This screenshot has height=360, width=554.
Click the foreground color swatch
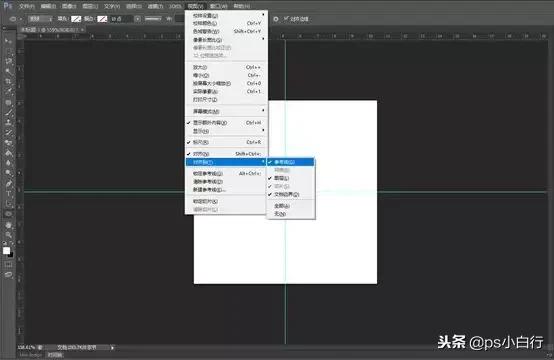pyautogui.click(x=6, y=250)
